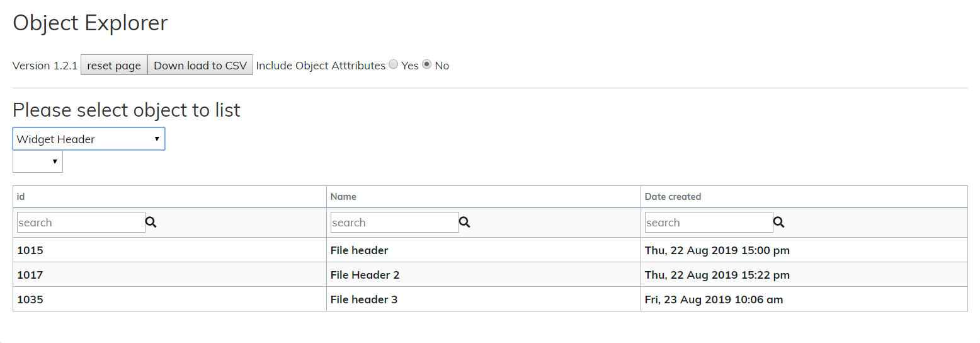Open the Widget Header object dropdown

pyautogui.click(x=89, y=139)
